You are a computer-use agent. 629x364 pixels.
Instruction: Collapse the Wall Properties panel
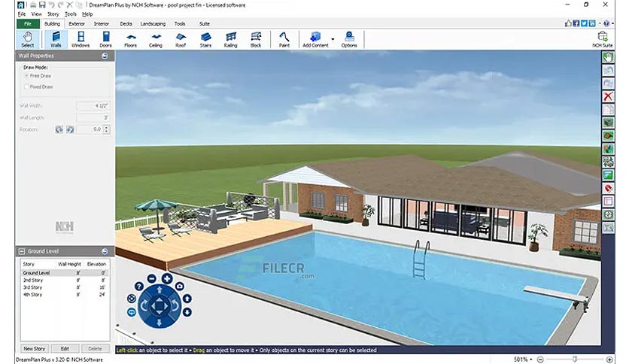point(105,56)
